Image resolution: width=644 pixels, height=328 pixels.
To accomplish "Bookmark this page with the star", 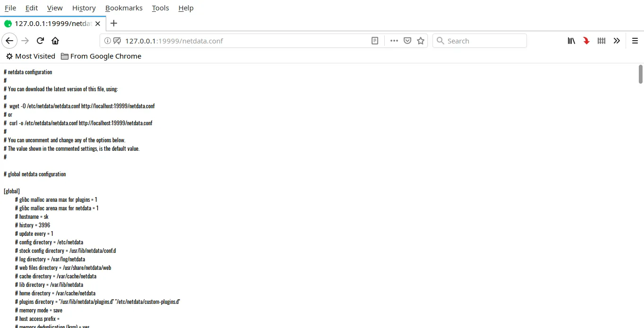I will coord(421,41).
